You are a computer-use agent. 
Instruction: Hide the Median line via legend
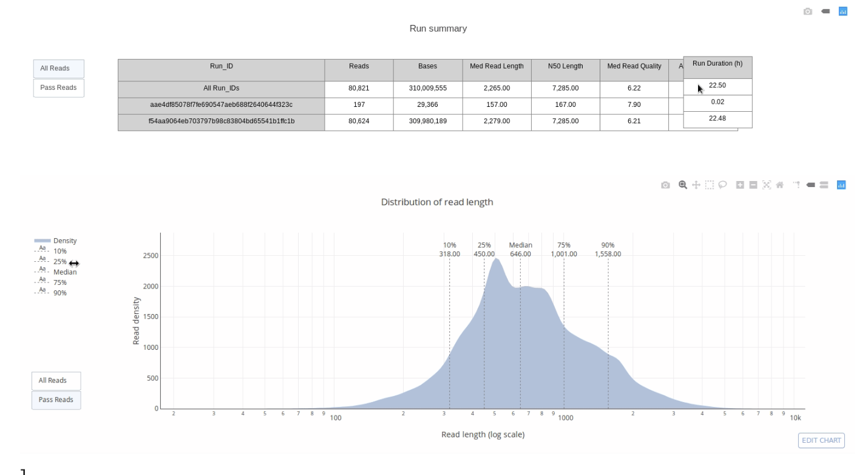point(64,272)
